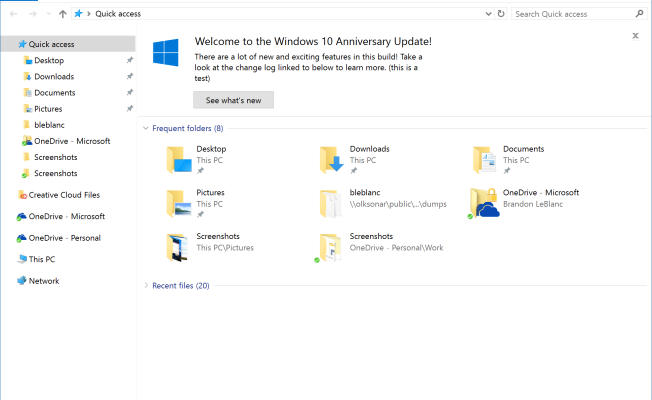This screenshot has height=400, width=652.
Task: Select the Pictures folder icon in Frequent folders
Action: 179,204
